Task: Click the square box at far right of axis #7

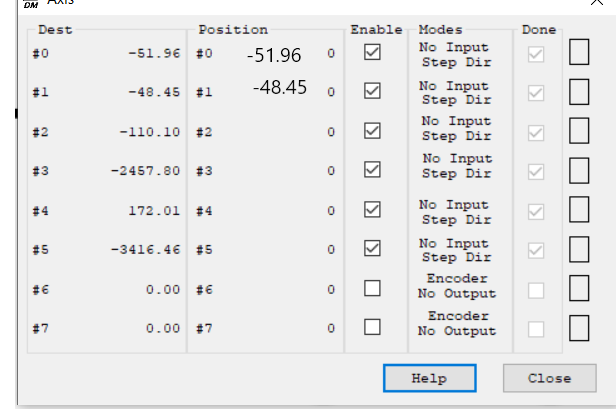Action: click(x=579, y=327)
